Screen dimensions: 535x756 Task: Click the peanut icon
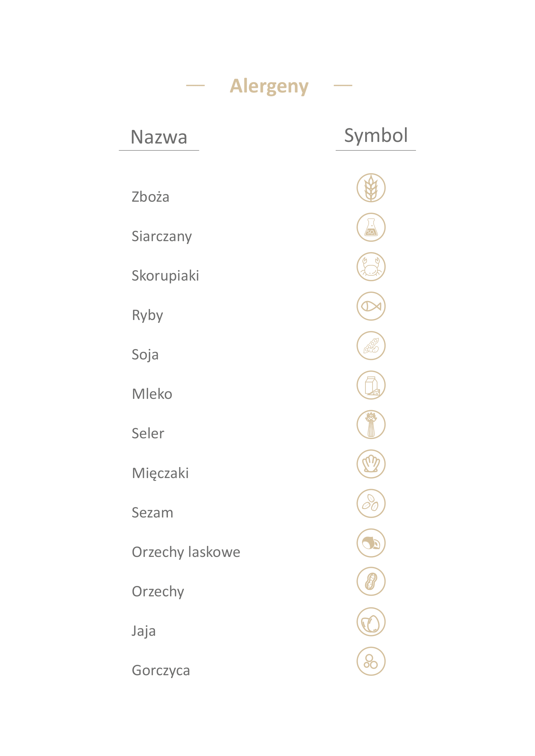pos(371,581)
